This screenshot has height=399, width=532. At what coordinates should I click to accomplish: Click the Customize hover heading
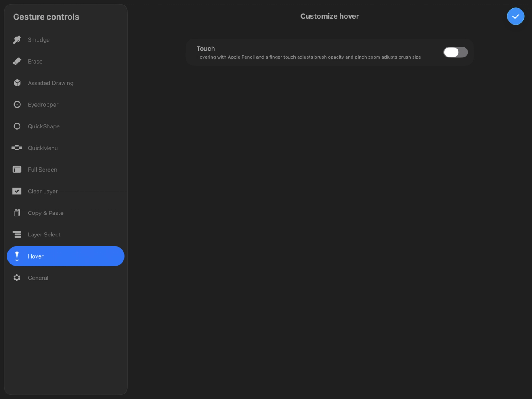point(330,16)
